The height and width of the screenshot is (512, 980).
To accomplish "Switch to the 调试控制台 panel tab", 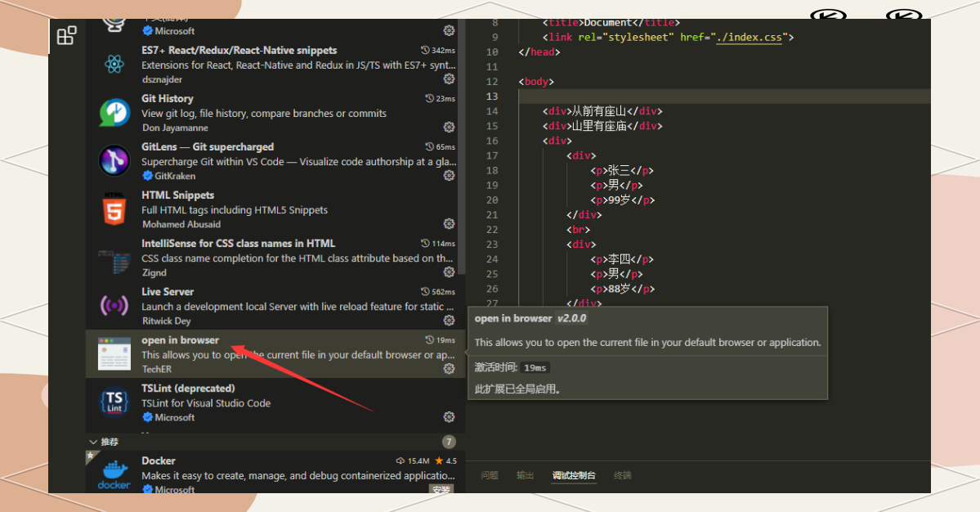I will [574, 475].
